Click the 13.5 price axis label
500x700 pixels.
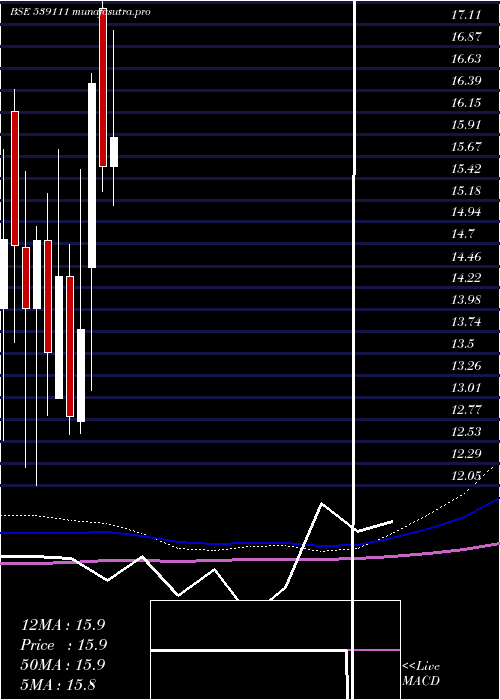pos(462,344)
